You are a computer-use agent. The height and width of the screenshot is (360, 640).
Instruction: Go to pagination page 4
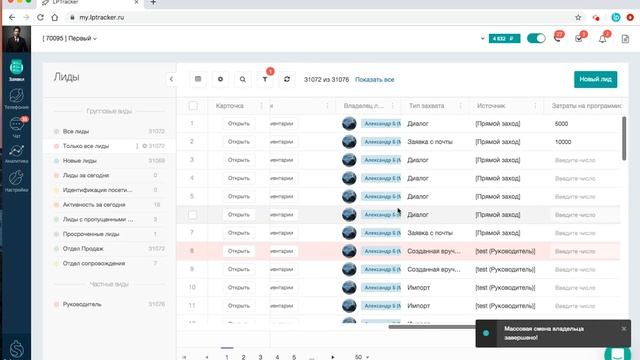277,357
